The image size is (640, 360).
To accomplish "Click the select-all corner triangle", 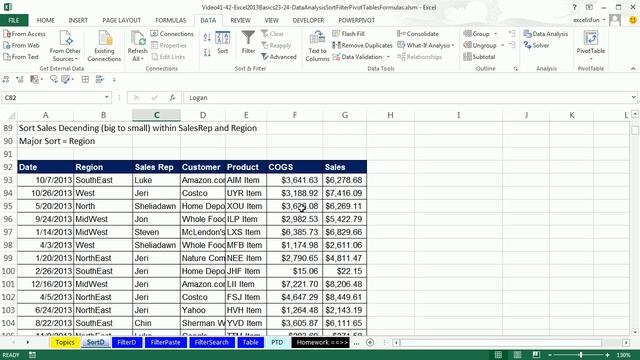I will [11, 116].
